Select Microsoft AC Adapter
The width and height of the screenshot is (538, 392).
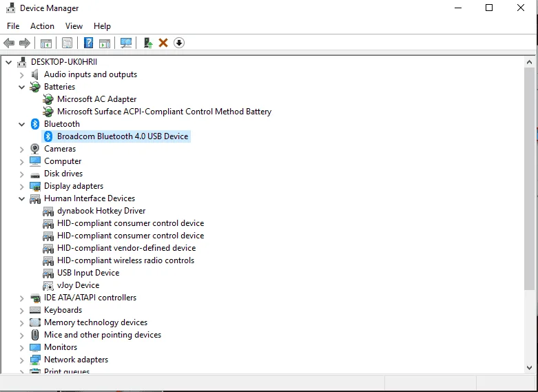point(96,99)
